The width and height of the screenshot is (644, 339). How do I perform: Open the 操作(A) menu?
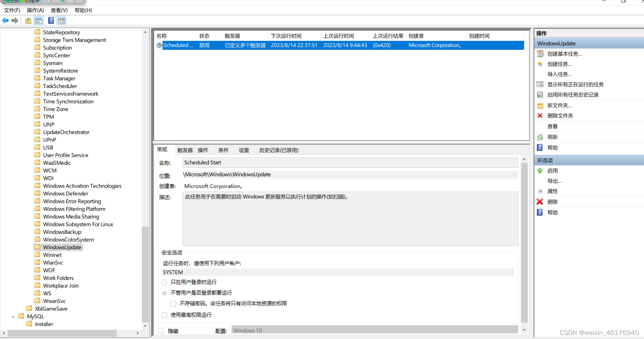click(x=35, y=10)
